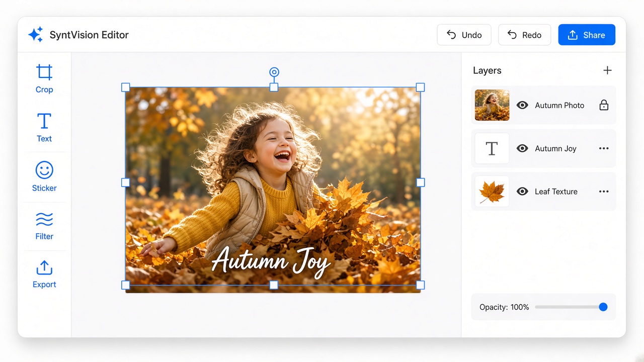Click the right-middle selection handle
This screenshot has width=644, height=362.
coord(420,182)
